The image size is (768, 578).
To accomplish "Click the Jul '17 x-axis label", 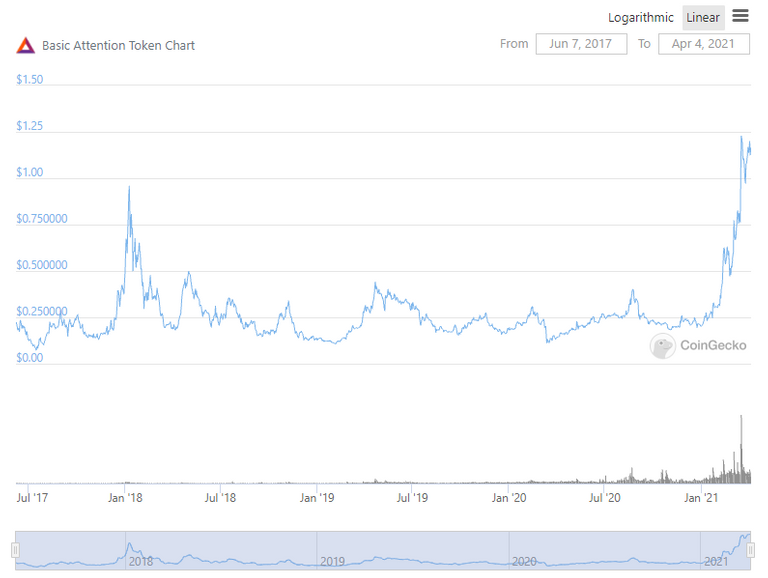I will 32,498.
